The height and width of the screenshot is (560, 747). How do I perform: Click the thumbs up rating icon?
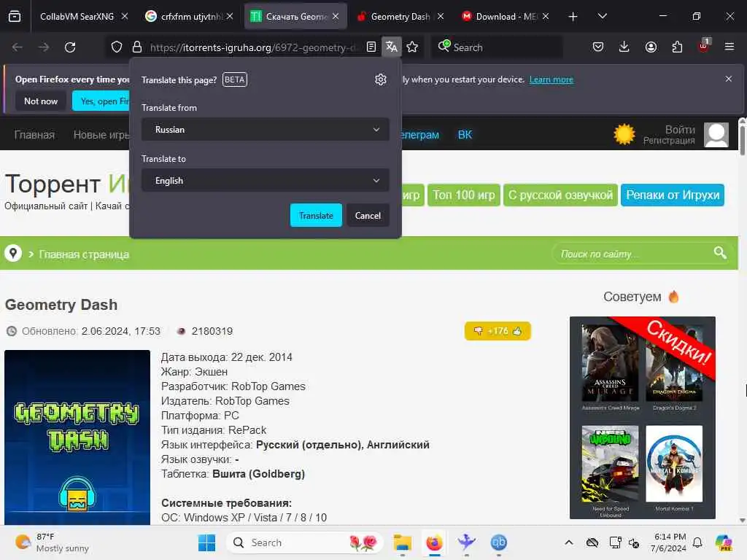[517, 331]
